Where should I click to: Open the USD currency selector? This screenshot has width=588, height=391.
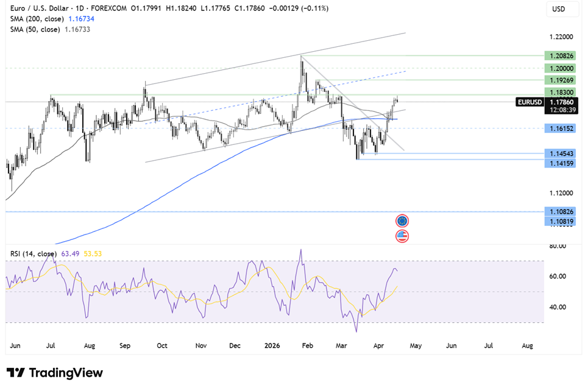[x=559, y=9]
